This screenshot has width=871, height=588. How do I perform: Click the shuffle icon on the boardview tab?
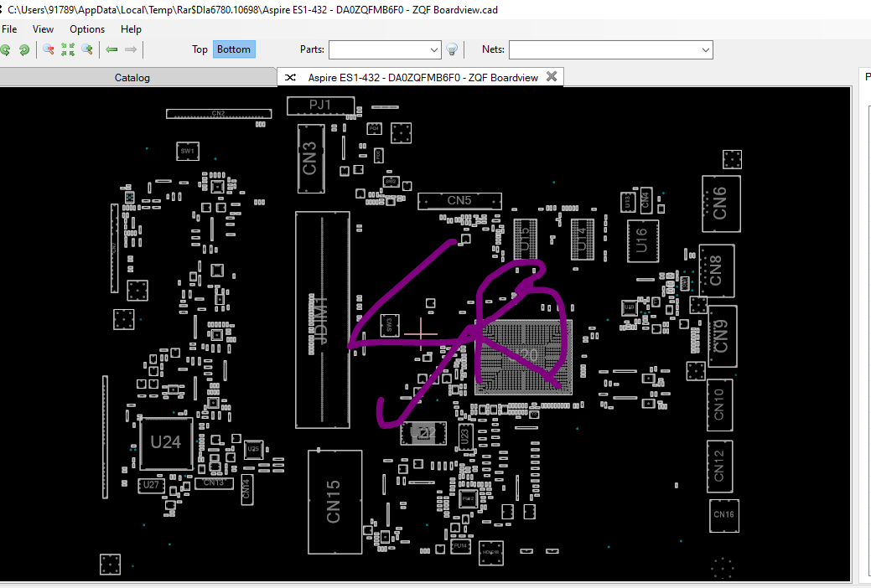(x=290, y=78)
